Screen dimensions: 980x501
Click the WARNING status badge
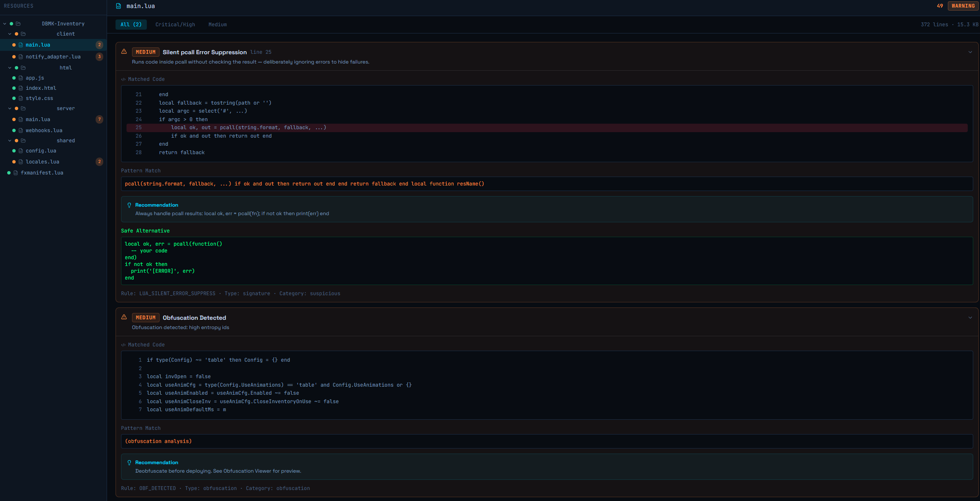click(963, 6)
